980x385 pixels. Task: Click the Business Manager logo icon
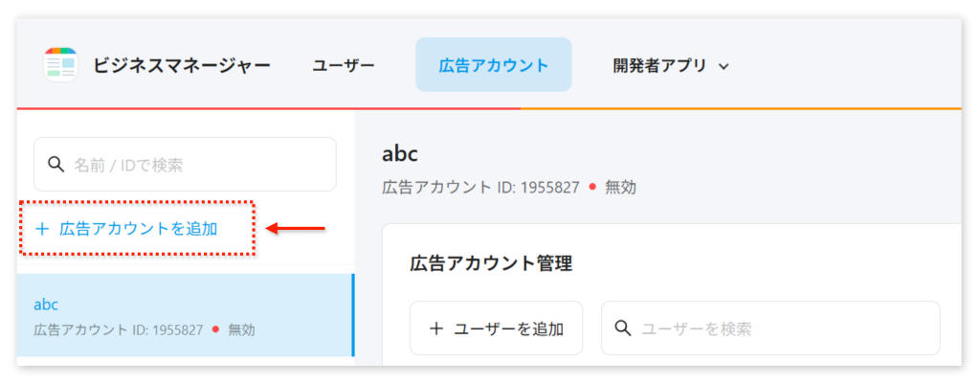click(60, 65)
